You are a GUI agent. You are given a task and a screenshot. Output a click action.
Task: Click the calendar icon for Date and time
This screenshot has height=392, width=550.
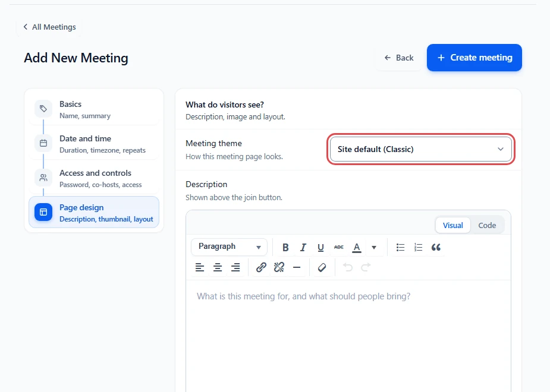coord(43,143)
